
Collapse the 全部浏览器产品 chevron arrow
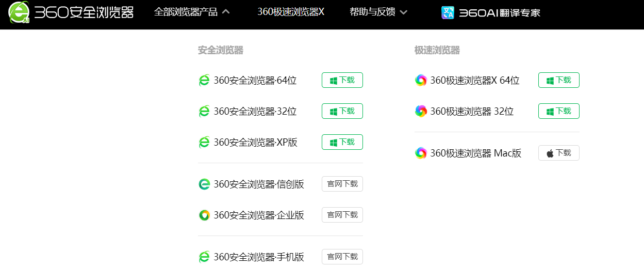pyautogui.click(x=225, y=12)
